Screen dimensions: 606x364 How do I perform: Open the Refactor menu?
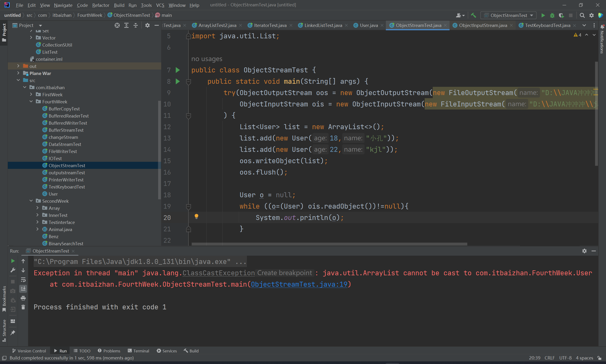coord(101,5)
